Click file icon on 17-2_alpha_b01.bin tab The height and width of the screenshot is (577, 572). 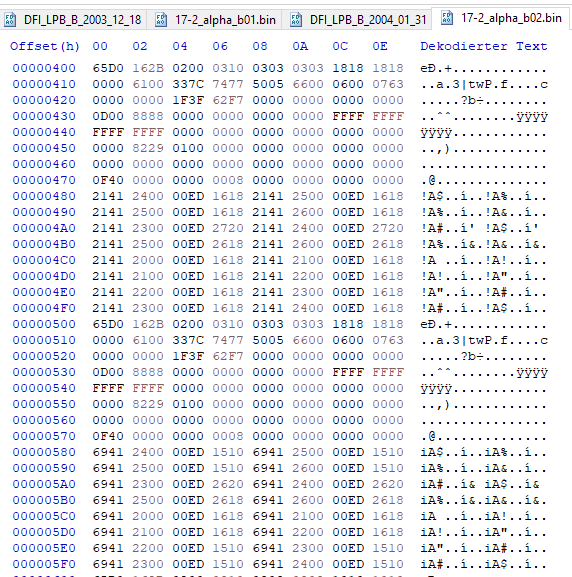[160, 20]
